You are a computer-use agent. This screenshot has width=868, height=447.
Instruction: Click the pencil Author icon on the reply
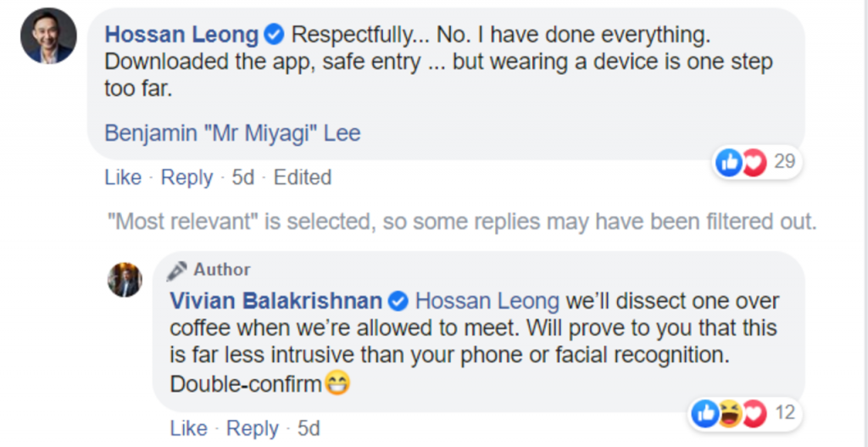click(x=177, y=271)
